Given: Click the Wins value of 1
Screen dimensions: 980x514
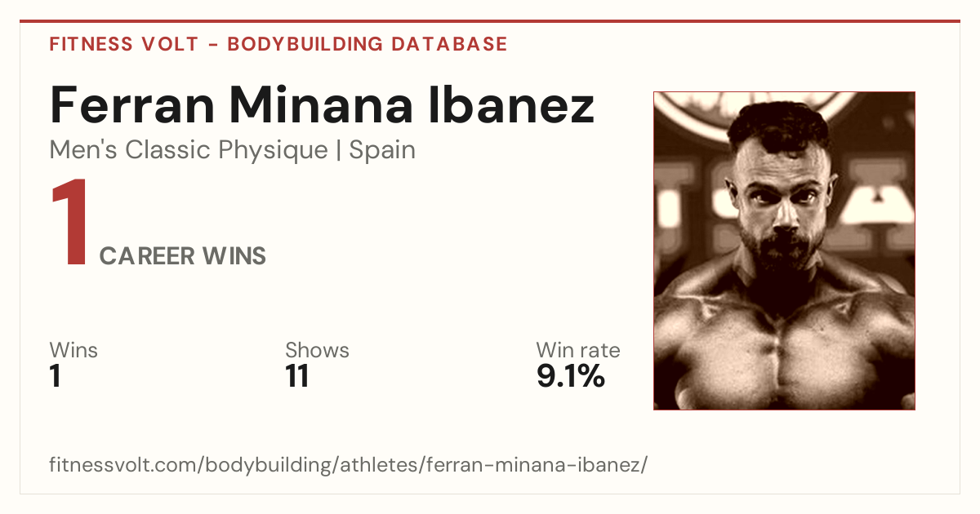Looking at the screenshot, I should (x=56, y=376).
